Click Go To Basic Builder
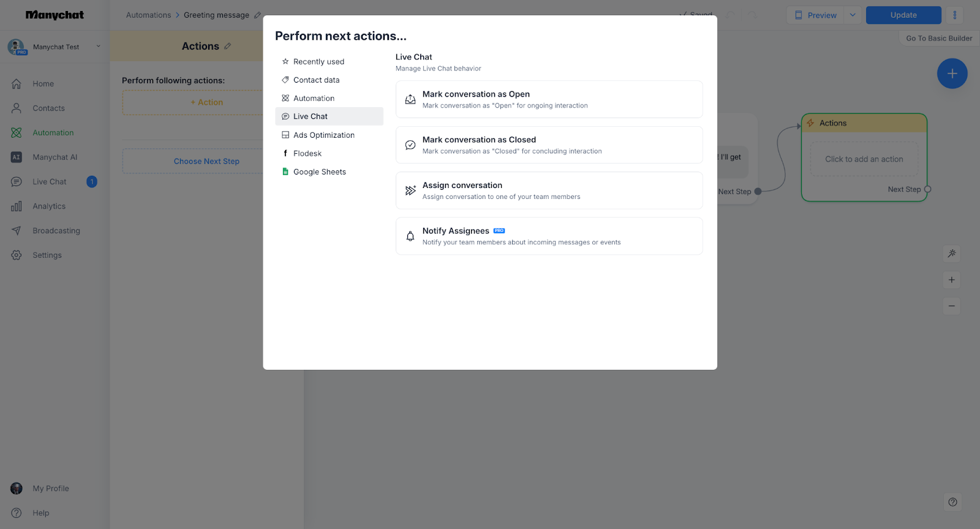Viewport: 980px width, 529px height. pyautogui.click(x=938, y=38)
